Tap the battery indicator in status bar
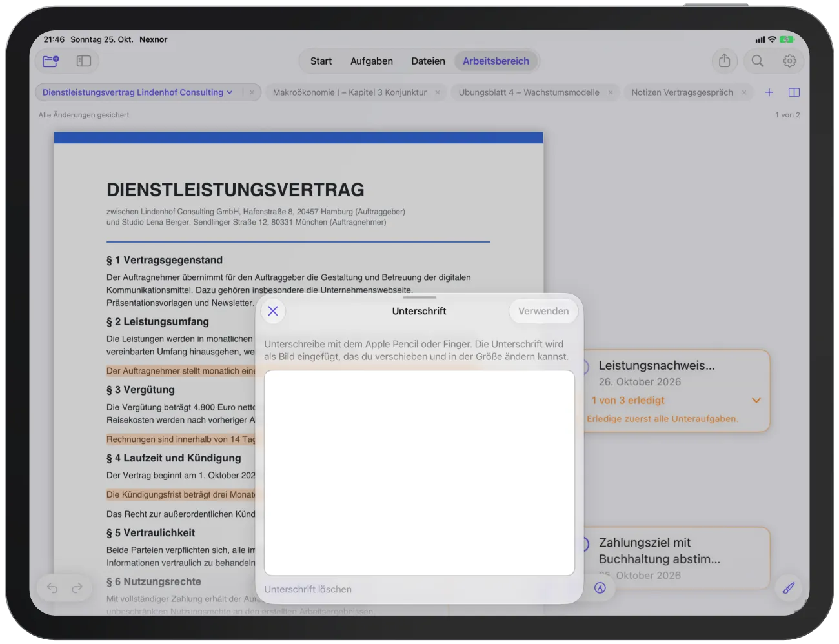This screenshot has width=839, height=644. [787, 39]
